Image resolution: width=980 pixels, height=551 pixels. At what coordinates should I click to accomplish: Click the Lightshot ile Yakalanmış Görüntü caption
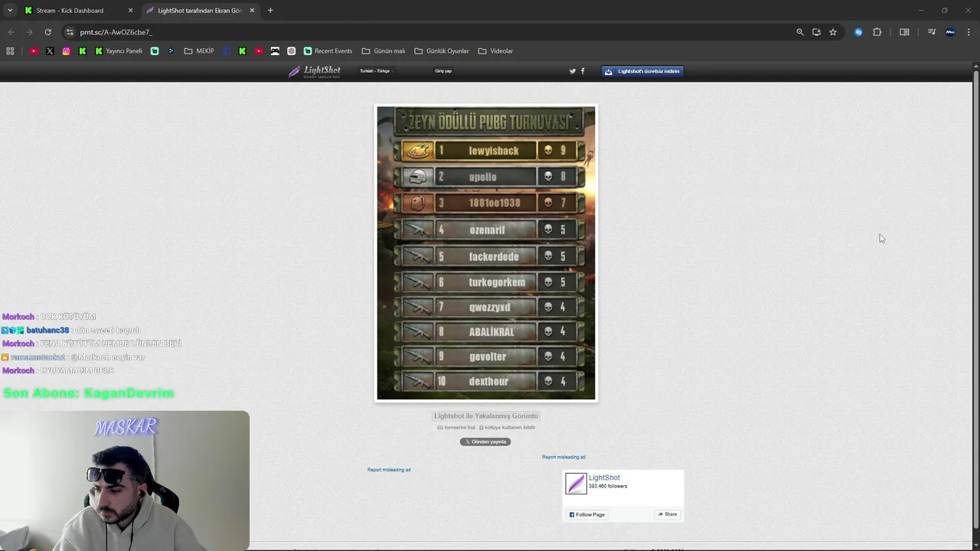[x=486, y=416]
